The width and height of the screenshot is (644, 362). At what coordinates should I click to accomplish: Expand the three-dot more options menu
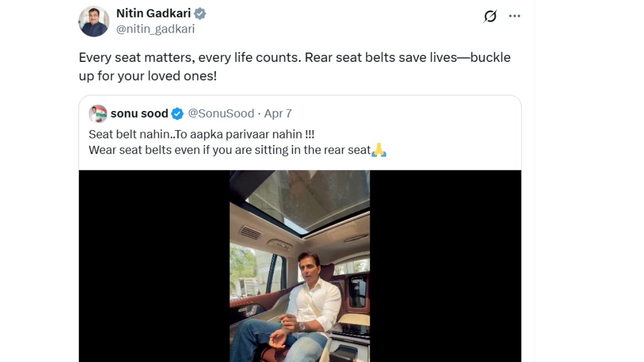pos(514,16)
